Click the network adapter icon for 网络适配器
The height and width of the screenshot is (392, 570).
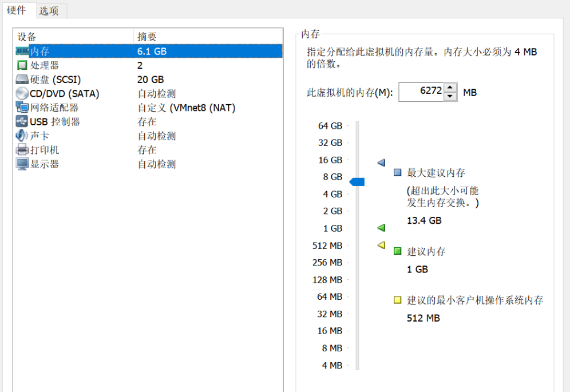pyautogui.click(x=22, y=107)
